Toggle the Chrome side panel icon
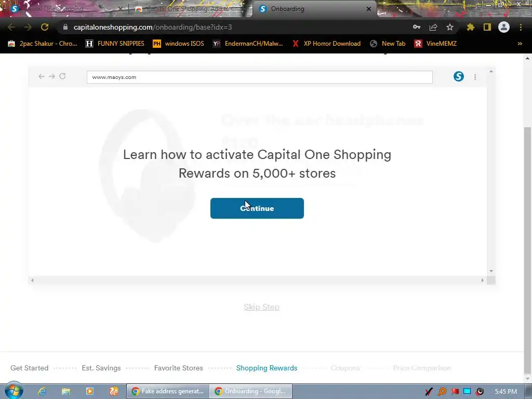Screen dimensions: 532x399 (x=487, y=27)
